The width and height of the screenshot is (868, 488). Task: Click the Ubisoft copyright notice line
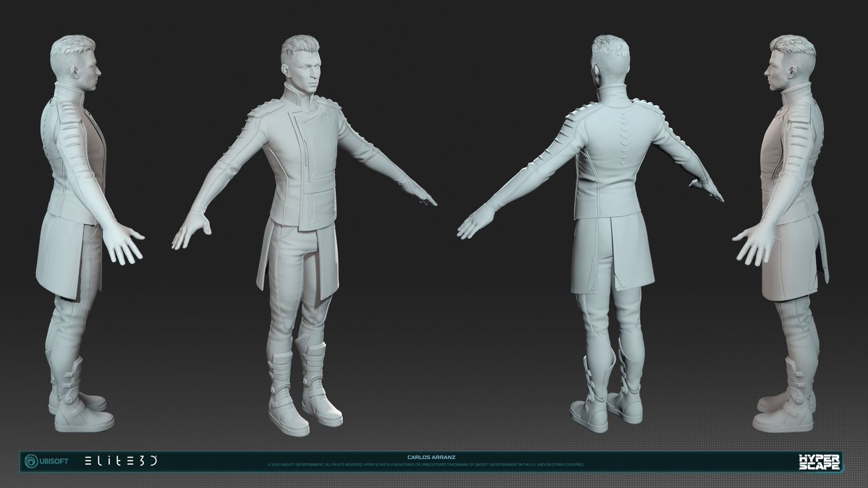pos(425,464)
